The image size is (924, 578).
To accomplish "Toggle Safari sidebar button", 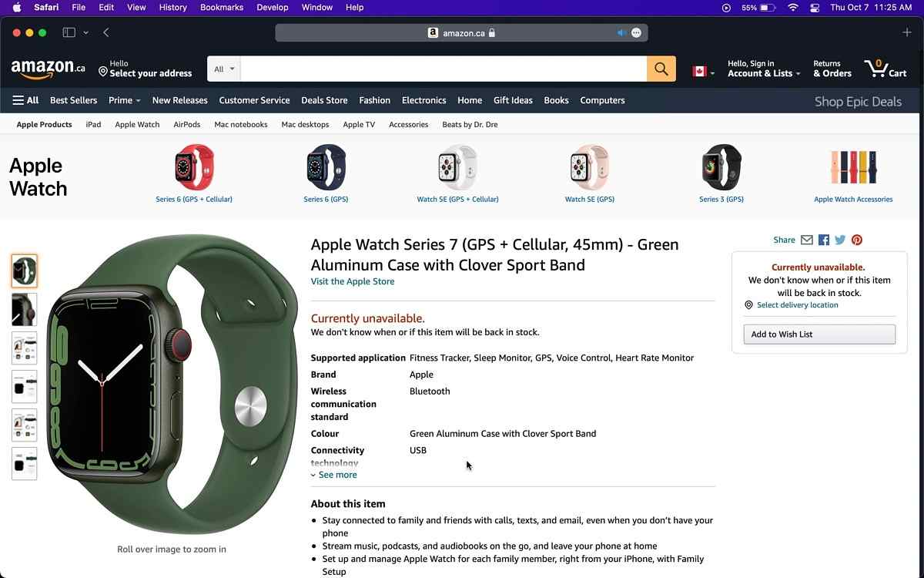I will pyautogui.click(x=69, y=32).
